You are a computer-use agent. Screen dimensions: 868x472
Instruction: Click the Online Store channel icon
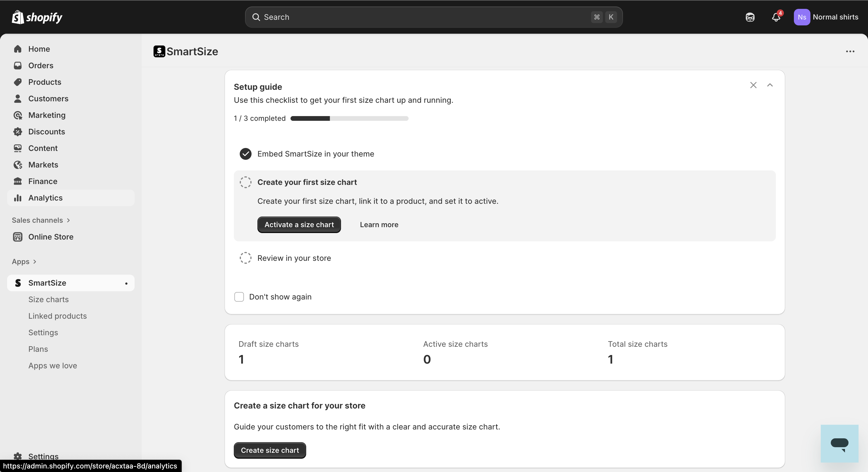18,237
